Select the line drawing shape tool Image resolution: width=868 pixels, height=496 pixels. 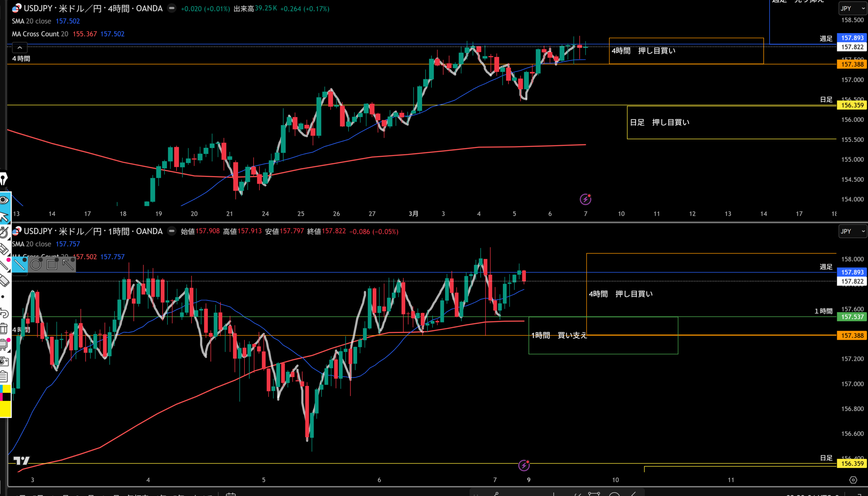[19, 264]
